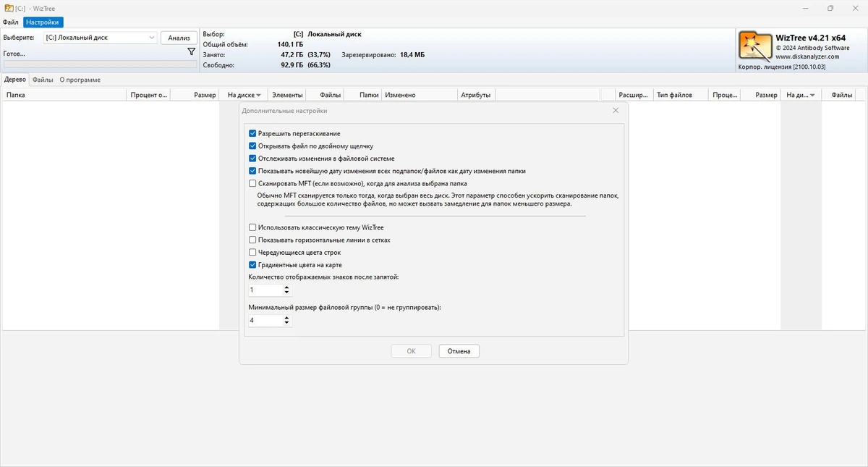Click the WizTree title bar icon
This screenshot has width=868, height=467.
coord(8,8)
